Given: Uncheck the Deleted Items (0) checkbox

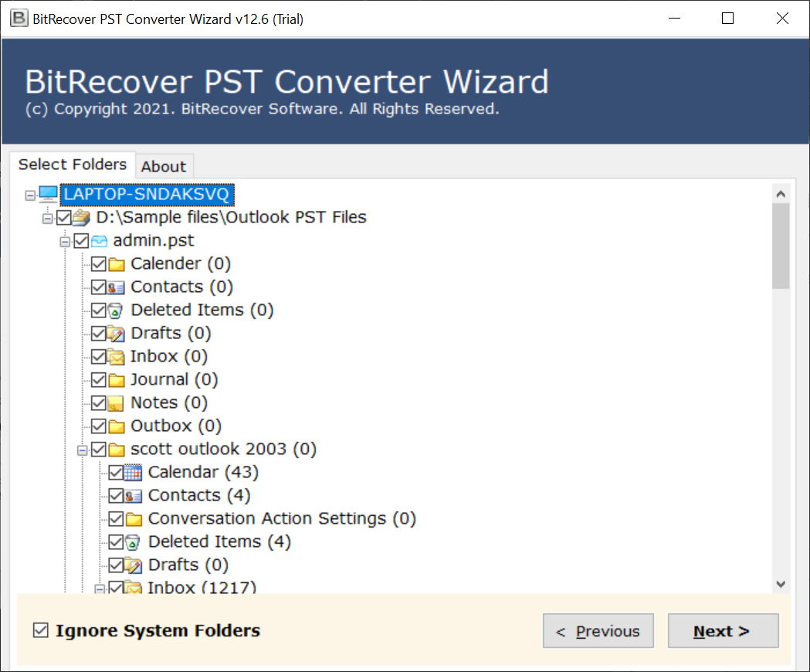Looking at the screenshot, I should click(99, 311).
